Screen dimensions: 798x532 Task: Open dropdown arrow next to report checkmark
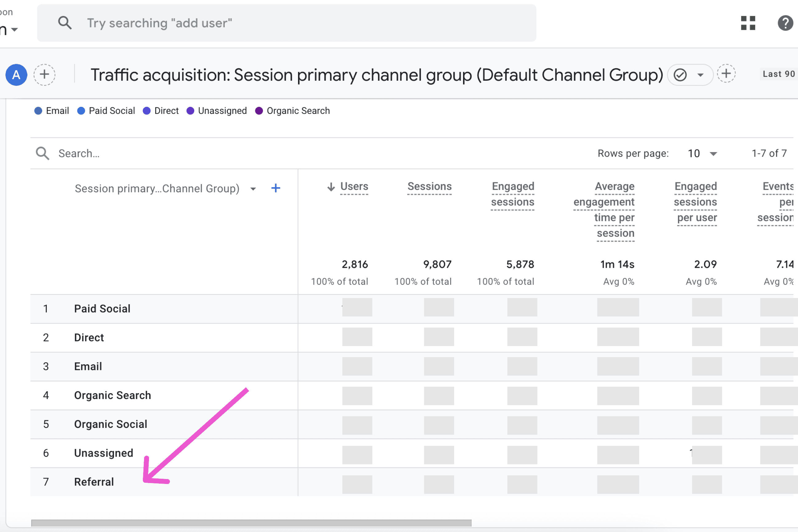tap(700, 75)
